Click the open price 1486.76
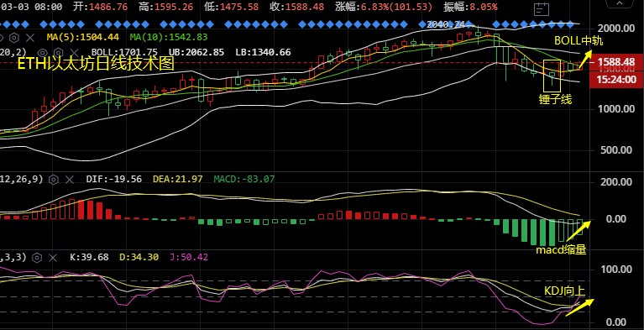This screenshot has width=644, height=330. [x=108, y=7]
